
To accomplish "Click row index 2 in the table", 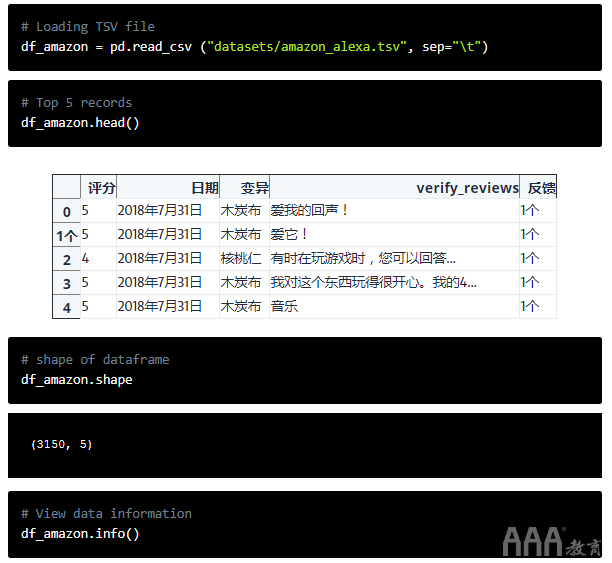I will click(x=67, y=260).
